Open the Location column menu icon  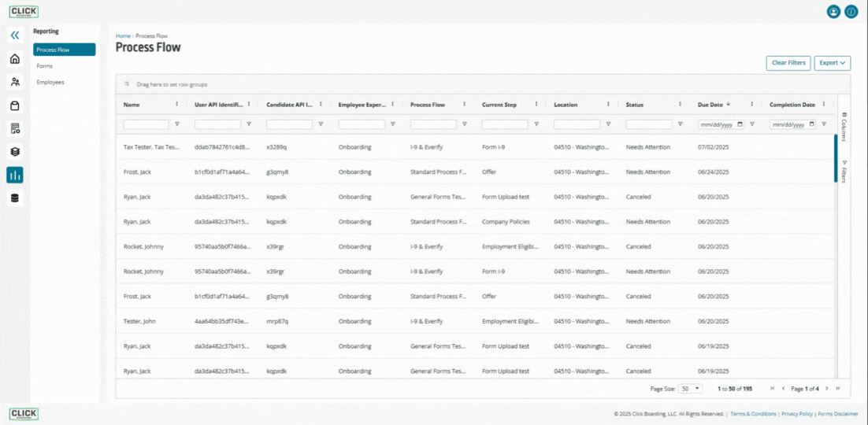pos(608,104)
